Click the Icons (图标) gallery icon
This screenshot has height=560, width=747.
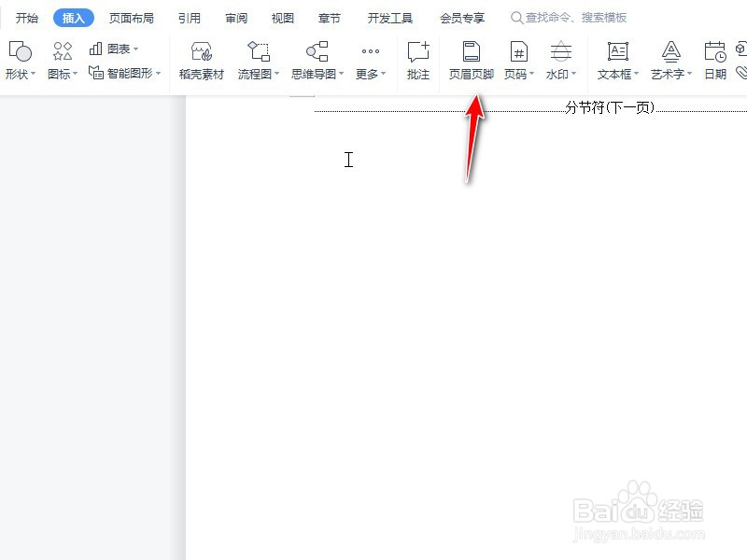click(x=63, y=51)
